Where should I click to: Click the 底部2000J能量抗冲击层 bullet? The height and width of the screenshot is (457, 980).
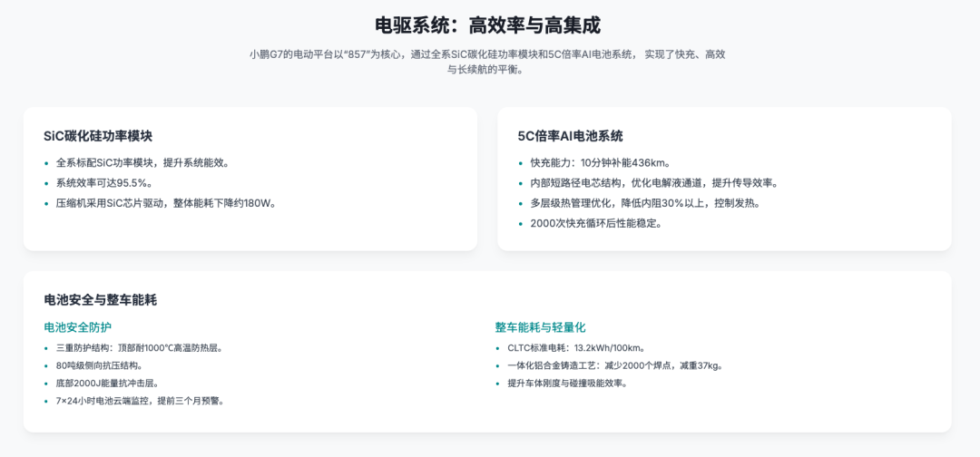[107, 384]
